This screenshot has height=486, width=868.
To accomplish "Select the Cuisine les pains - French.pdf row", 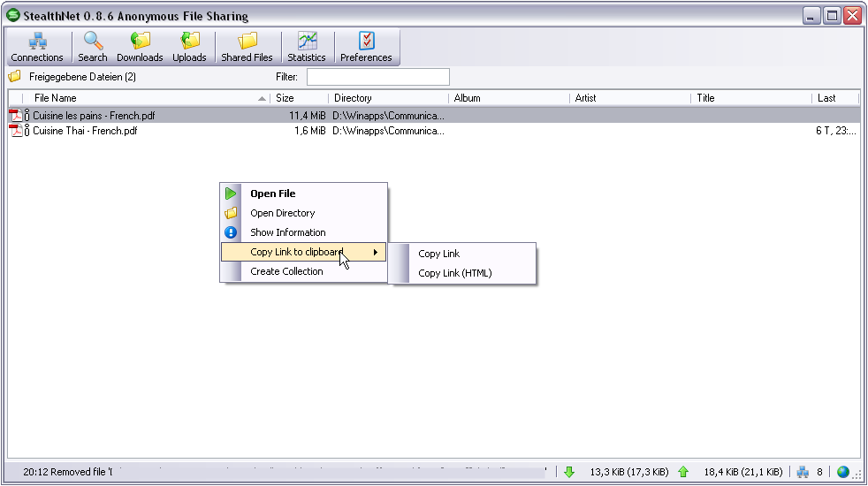I will (434, 116).
